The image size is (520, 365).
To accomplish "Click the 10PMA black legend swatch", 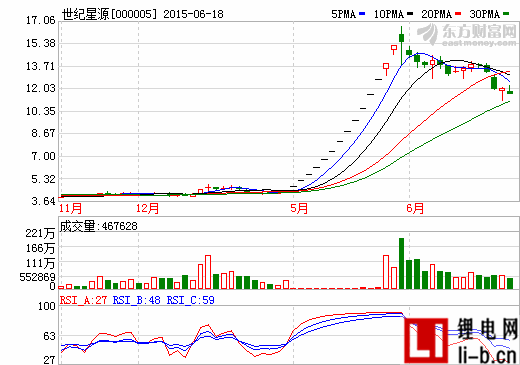I will (410, 14).
